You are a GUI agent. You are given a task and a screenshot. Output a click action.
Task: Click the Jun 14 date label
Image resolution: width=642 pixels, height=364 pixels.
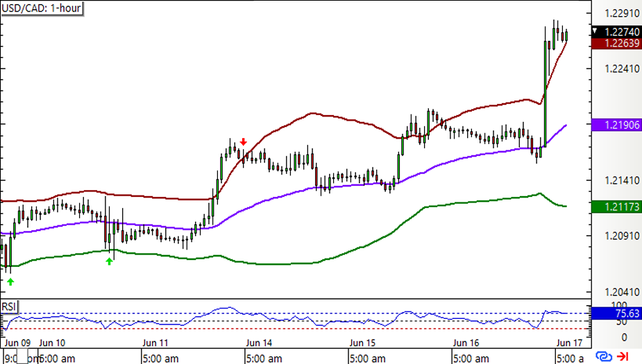(259, 343)
